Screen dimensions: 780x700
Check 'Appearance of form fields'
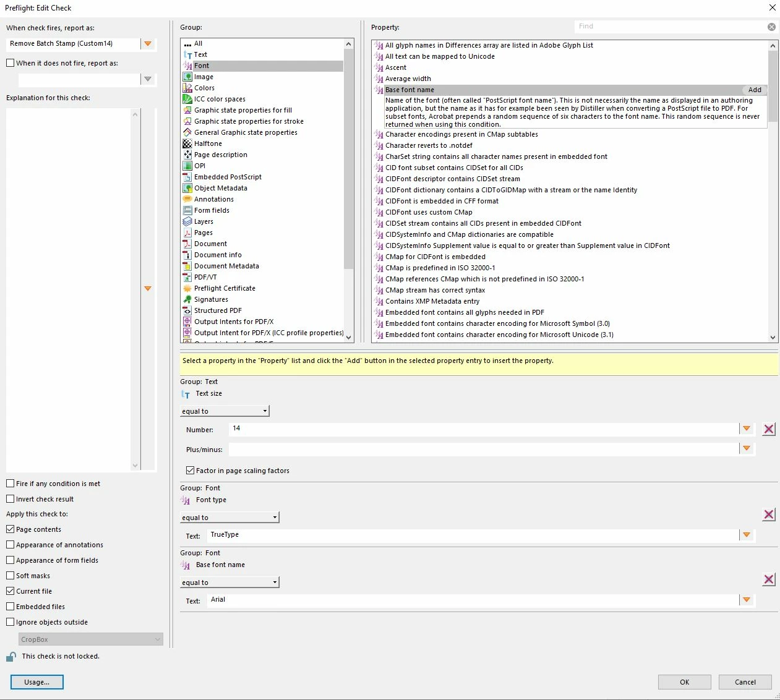(11, 560)
